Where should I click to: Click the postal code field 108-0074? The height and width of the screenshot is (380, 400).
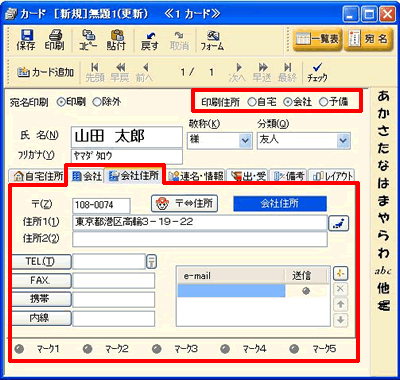(x=101, y=205)
